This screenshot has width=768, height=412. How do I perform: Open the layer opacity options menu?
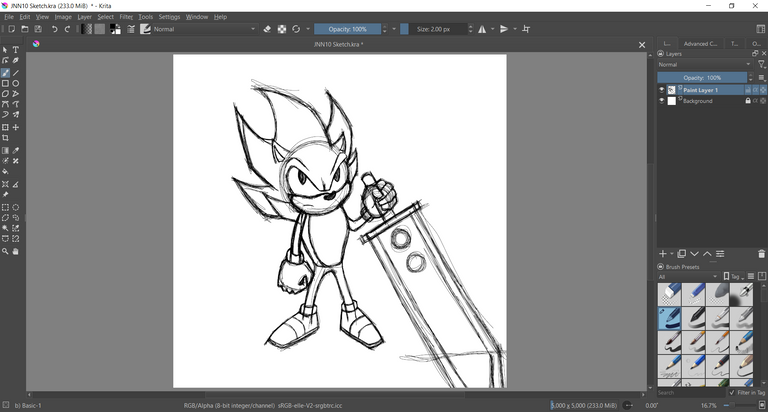(762, 78)
